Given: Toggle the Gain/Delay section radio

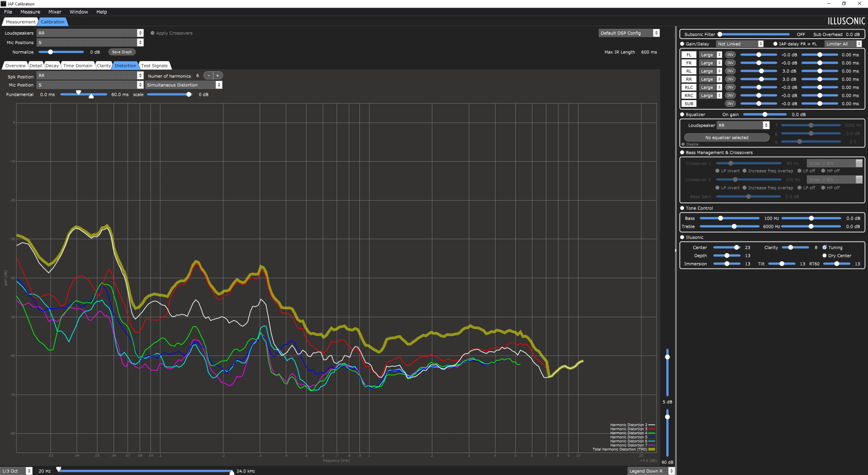Looking at the screenshot, I should tap(682, 44).
